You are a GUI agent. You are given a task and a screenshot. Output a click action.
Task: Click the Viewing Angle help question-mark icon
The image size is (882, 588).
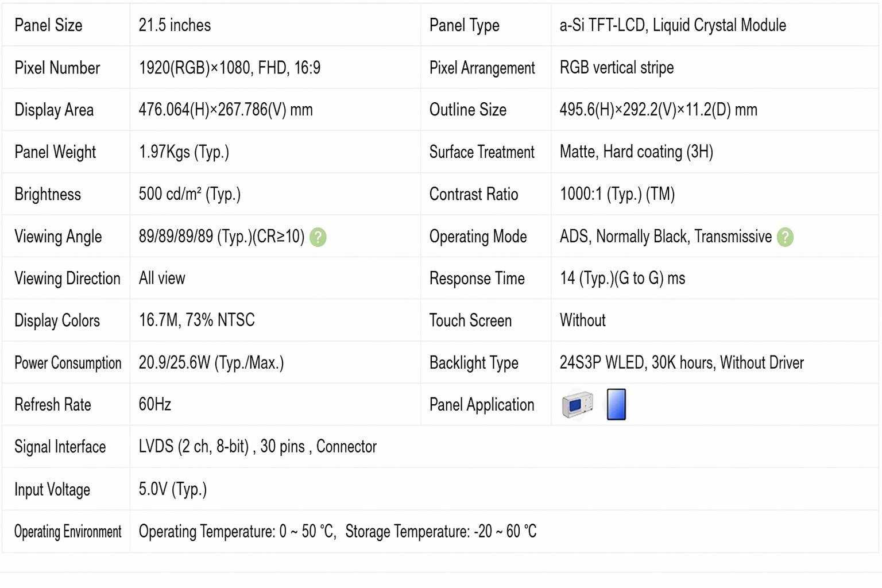click(x=318, y=237)
